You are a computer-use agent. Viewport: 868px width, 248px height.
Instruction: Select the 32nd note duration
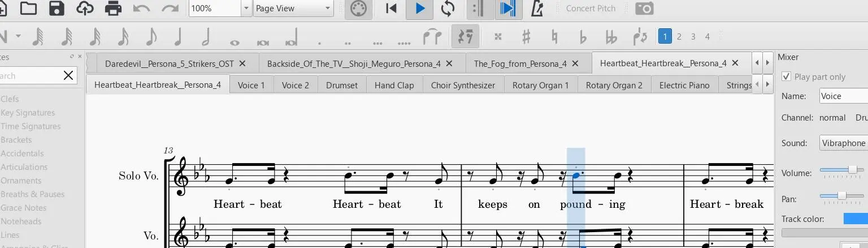[94, 37]
